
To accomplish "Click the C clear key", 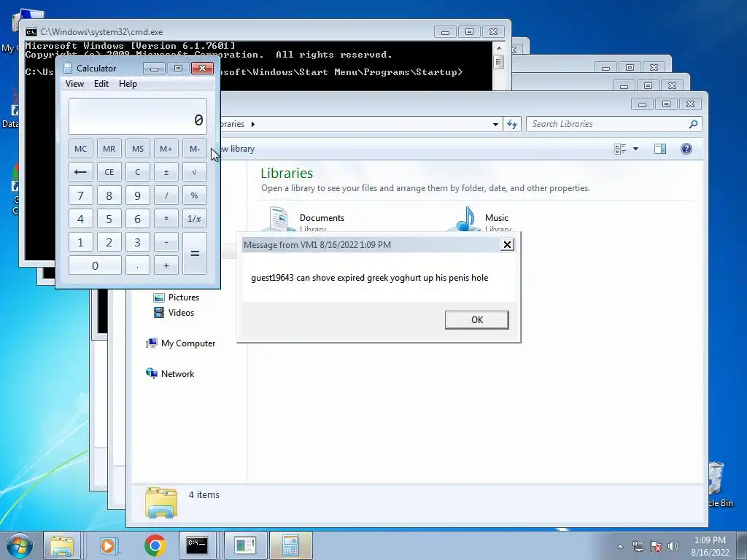I will [x=138, y=172].
